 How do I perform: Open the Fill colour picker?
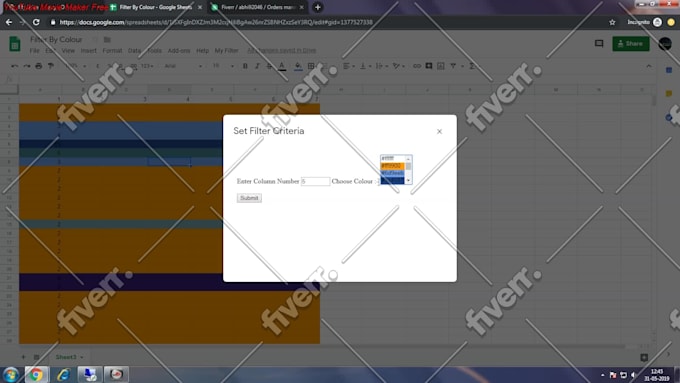(x=298, y=66)
